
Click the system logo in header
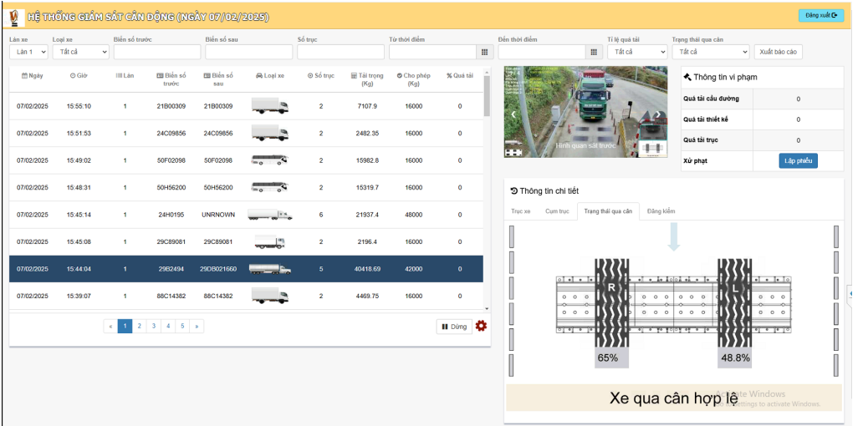tap(14, 17)
